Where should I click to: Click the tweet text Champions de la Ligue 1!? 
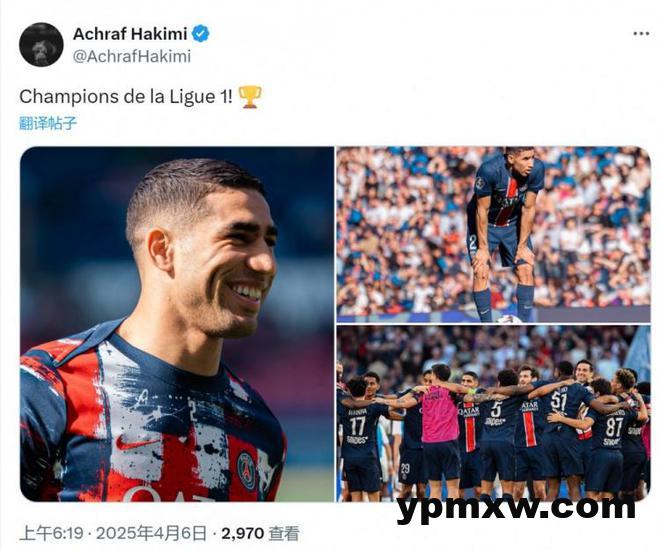[x=125, y=97]
